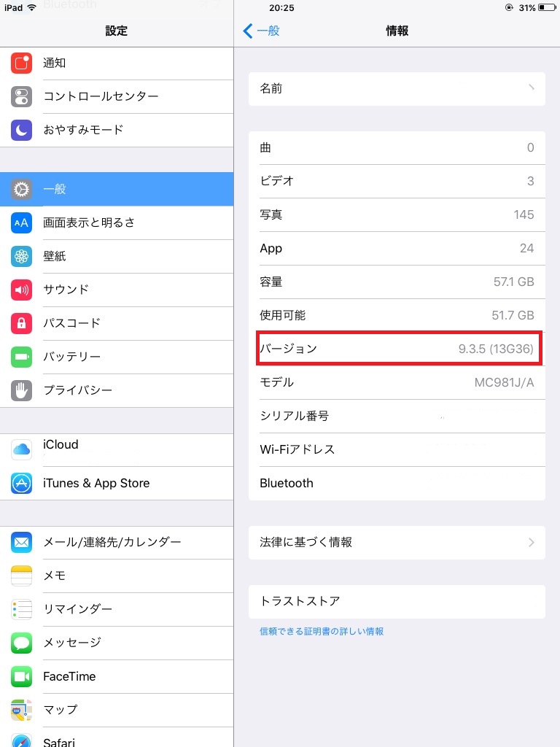Open 画面表示と明るさ settings item
This screenshot has height=747, width=560.
[117, 222]
